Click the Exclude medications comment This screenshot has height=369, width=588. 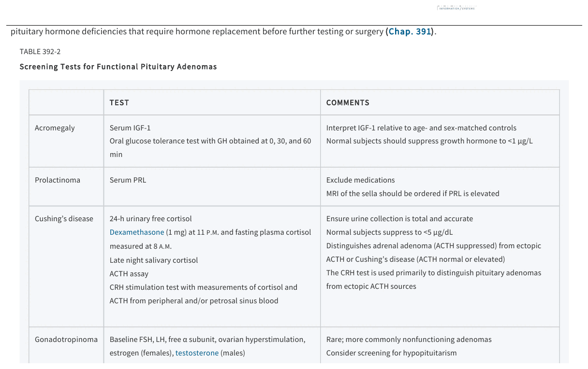[x=361, y=180]
